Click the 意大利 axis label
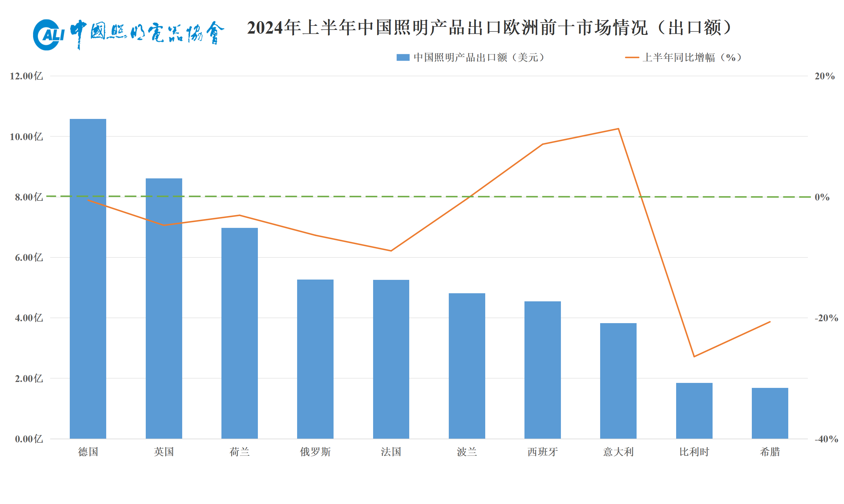 (619, 452)
